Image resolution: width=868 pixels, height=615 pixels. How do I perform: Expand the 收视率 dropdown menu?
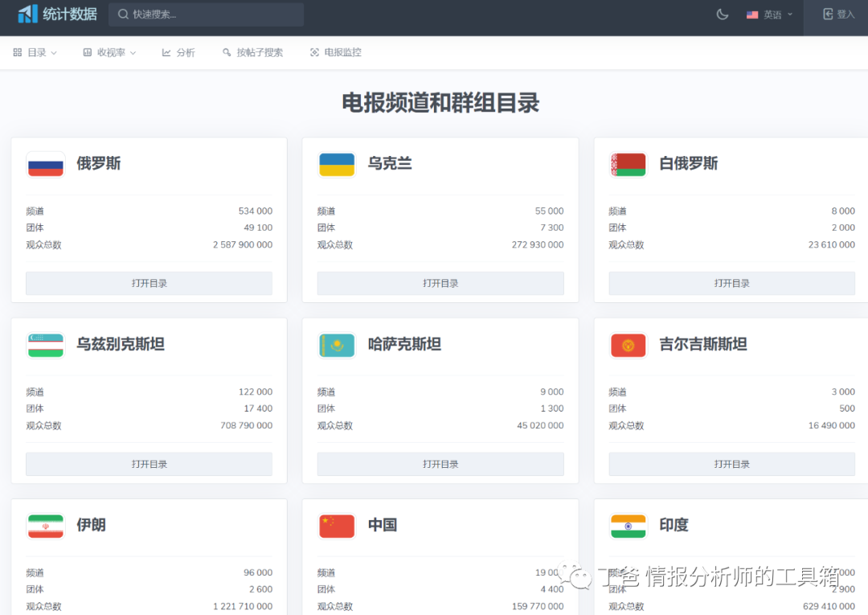point(109,52)
